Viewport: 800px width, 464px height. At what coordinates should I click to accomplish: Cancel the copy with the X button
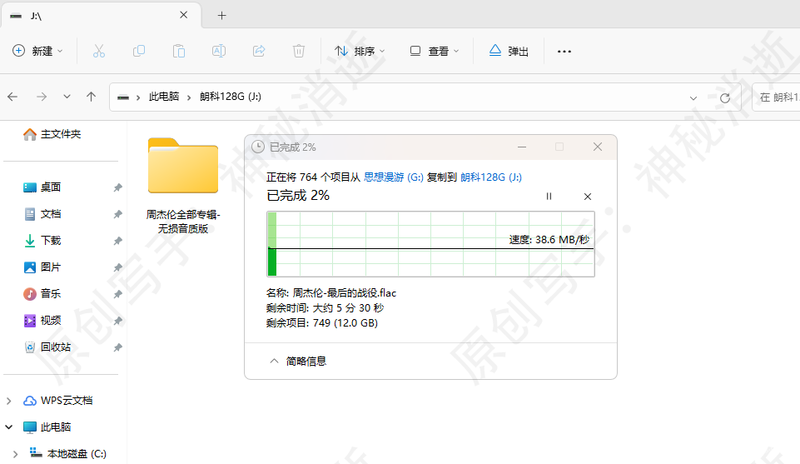pos(588,197)
